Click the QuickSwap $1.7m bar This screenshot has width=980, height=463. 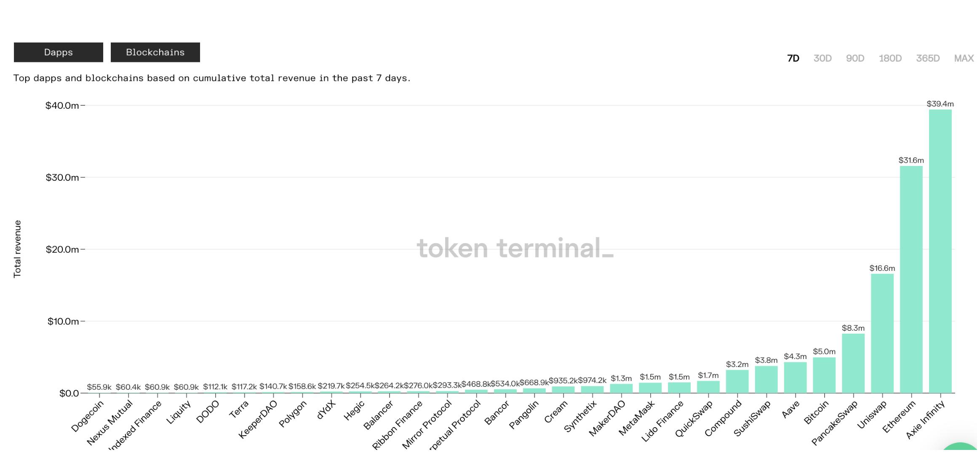708,387
